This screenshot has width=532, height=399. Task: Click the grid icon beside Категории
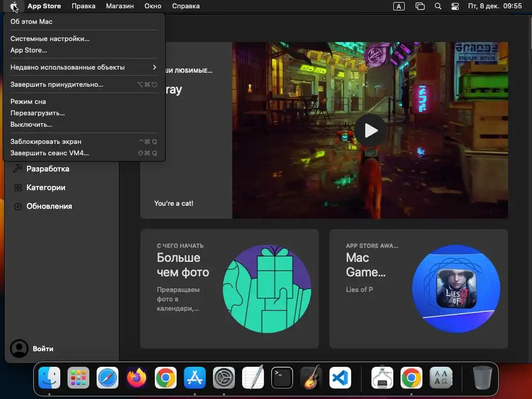(18, 188)
